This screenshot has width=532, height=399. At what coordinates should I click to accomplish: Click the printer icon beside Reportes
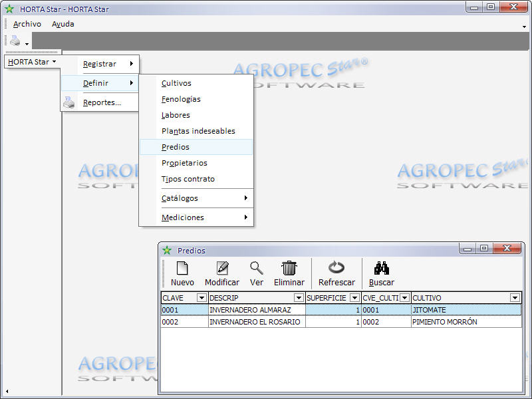tap(69, 102)
